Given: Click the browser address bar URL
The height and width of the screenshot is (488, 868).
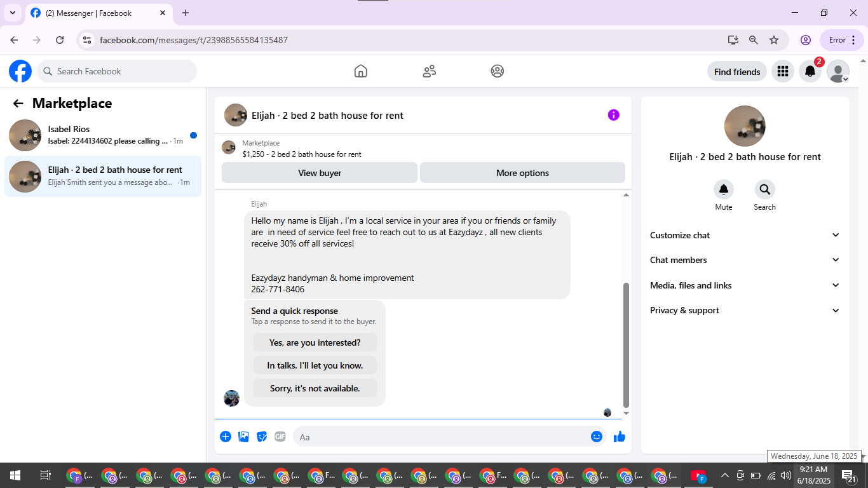Looking at the screenshot, I should coord(194,40).
